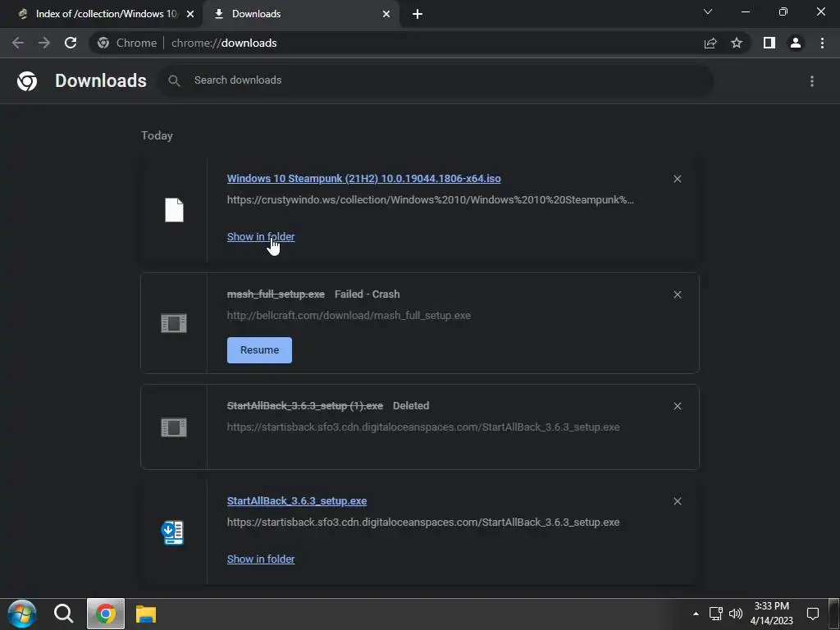Open the Chrome profile avatar menu
Screen dimensions: 840x630
click(796, 43)
